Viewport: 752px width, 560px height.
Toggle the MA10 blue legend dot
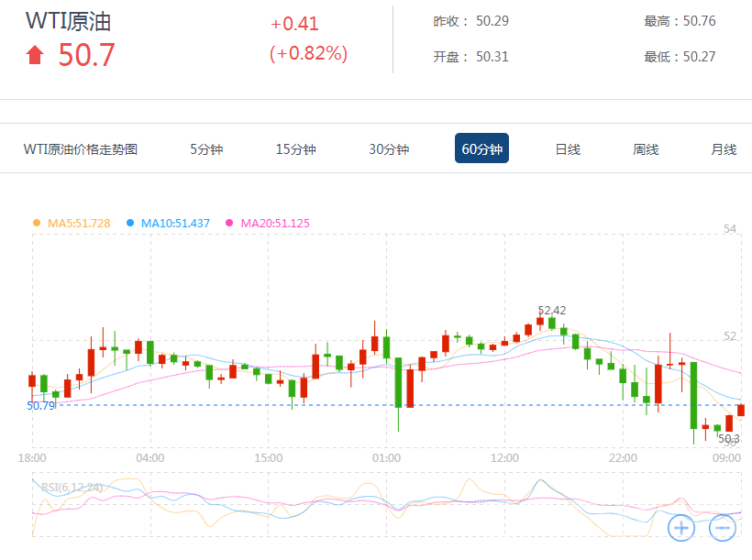coord(130,223)
